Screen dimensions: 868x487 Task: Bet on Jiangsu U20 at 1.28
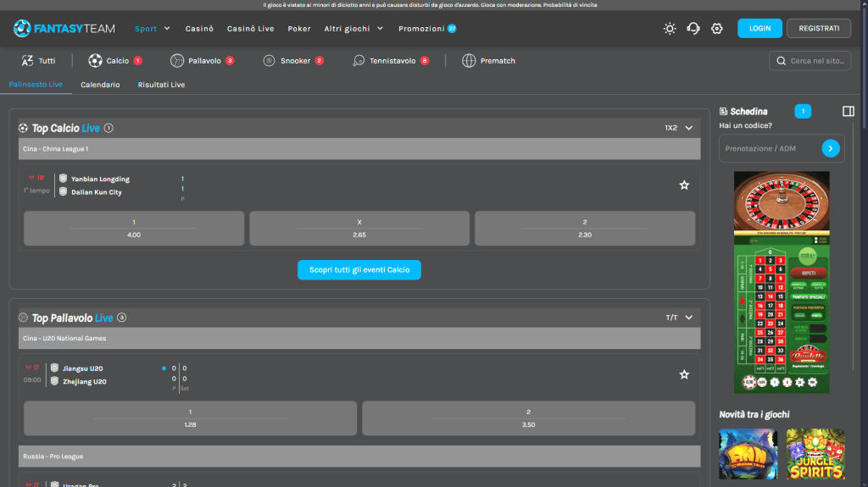190,418
